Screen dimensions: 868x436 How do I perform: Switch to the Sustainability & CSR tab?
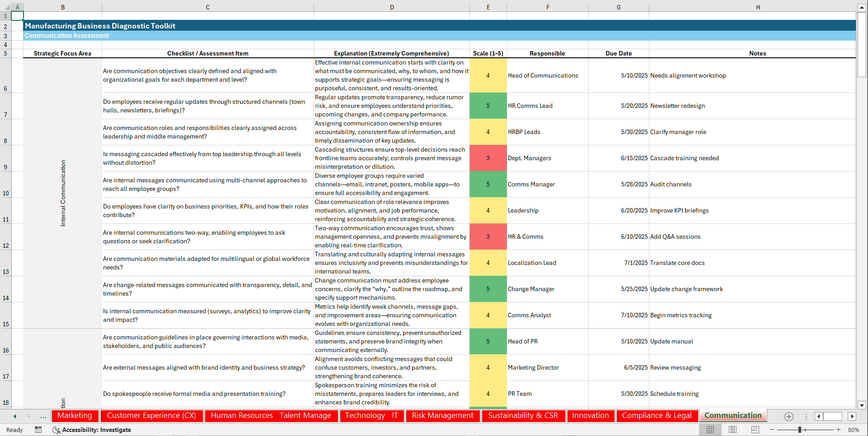[523, 416]
